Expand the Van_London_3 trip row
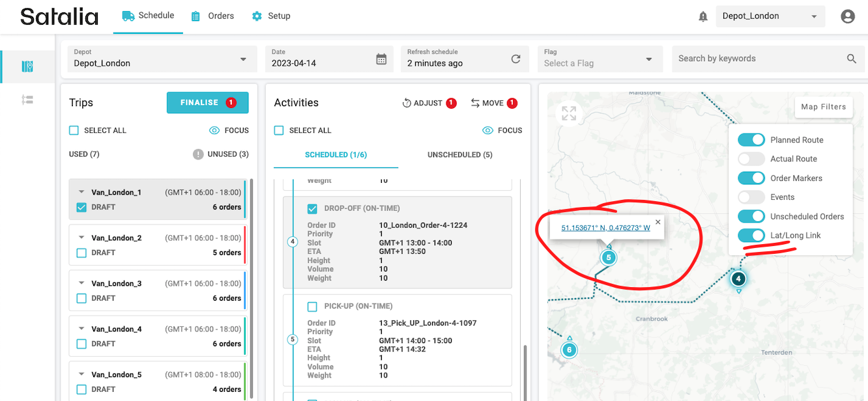Image resolution: width=868 pixels, height=401 pixels. (81, 284)
